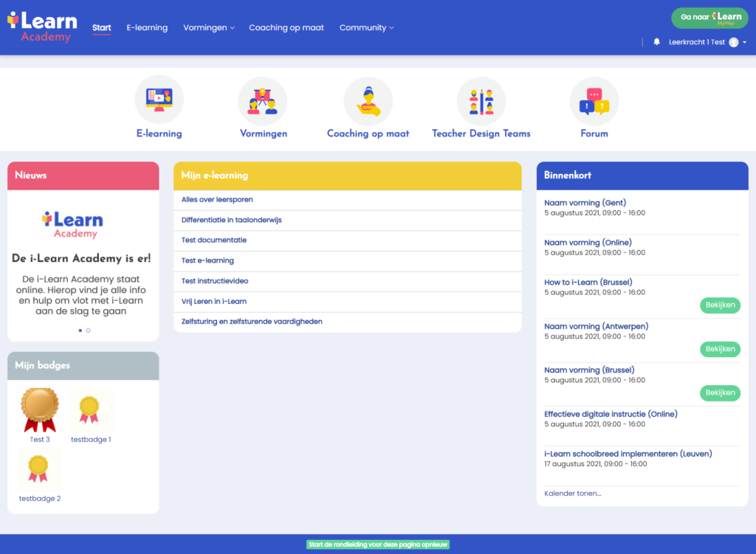Click the Vormingen classroom icon
This screenshot has width=756, height=554.
point(262,100)
